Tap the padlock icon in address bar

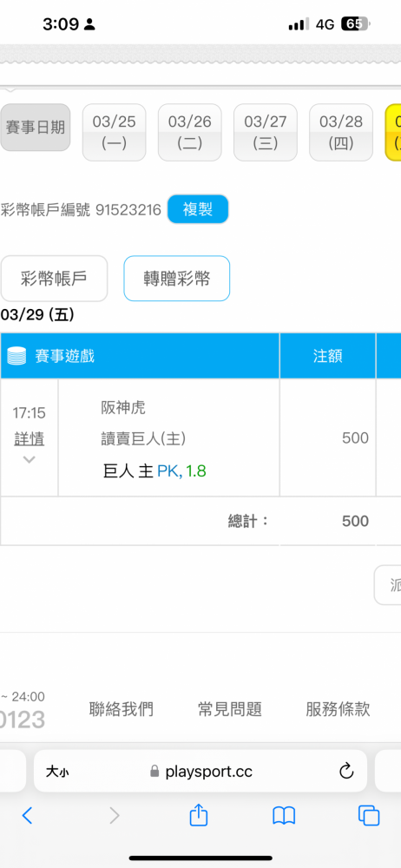[x=154, y=771]
